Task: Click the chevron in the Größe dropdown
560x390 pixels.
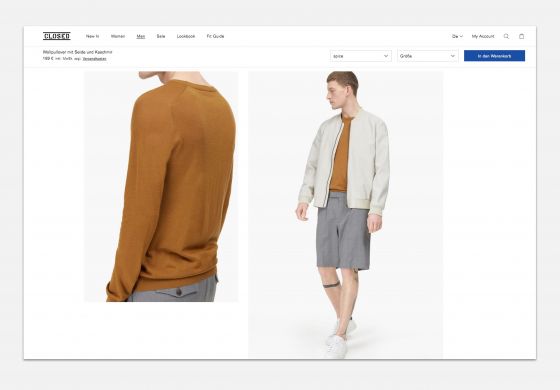Action: tap(452, 56)
